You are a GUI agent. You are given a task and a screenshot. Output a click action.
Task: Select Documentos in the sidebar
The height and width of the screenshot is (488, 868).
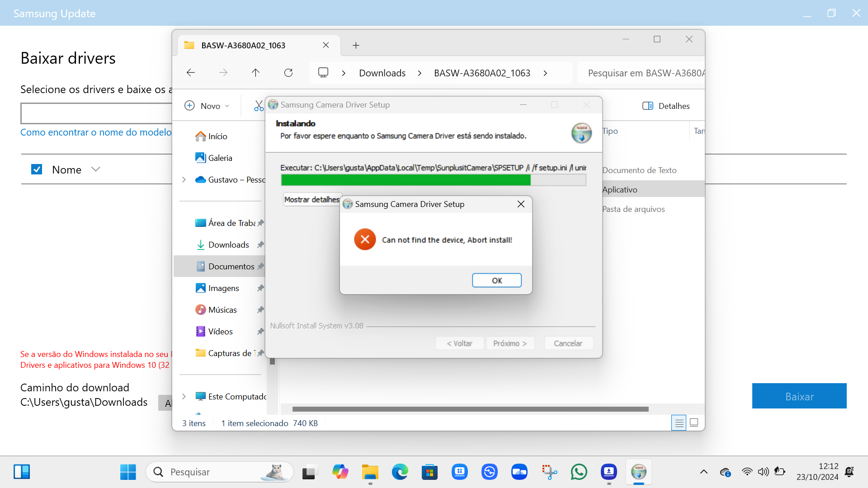[220, 266]
